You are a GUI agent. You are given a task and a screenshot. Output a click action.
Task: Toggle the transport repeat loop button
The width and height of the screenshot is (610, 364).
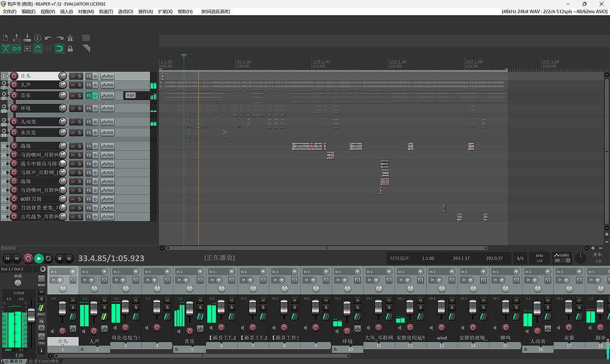49,259
